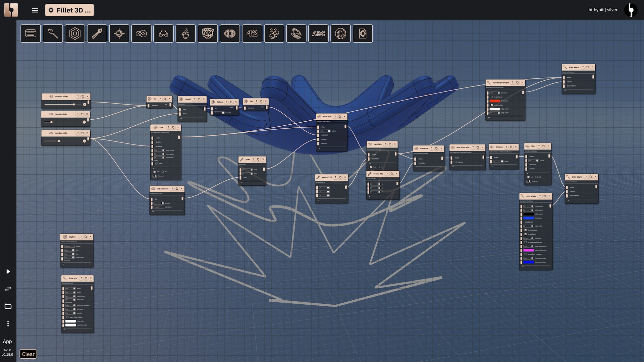The image size is (644, 362).
Task: Open the last document-shape toolbar category
Action: click(x=363, y=34)
